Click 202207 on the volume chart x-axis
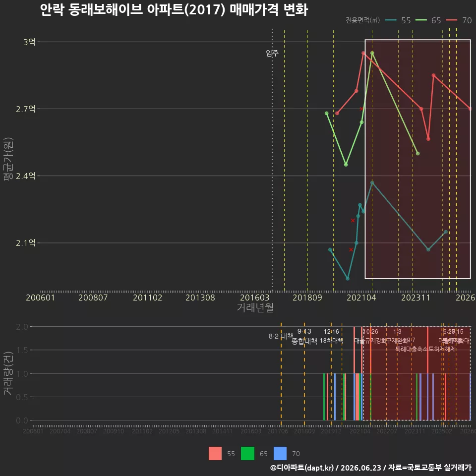Image resolution: width=476 pixels, height=476 pixels. coord(387,431)
